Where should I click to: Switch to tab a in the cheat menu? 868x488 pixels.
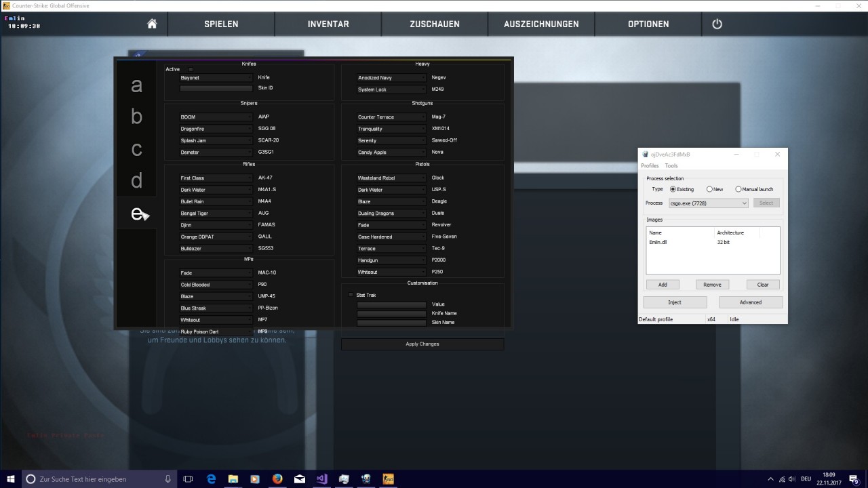tap(136, 85)
